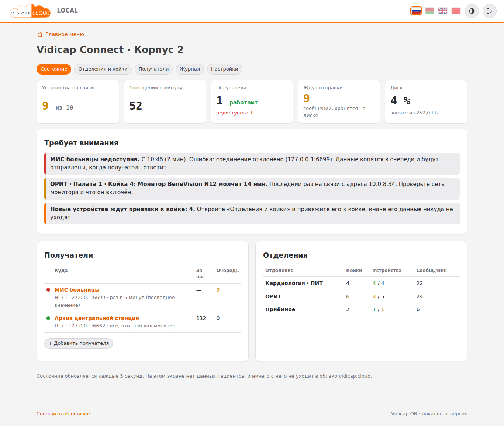Image resolution: width=504 pixels, height=426 pixels.
Task: Click the red status dot beside МИС больницы
Action: pos(48,290)
